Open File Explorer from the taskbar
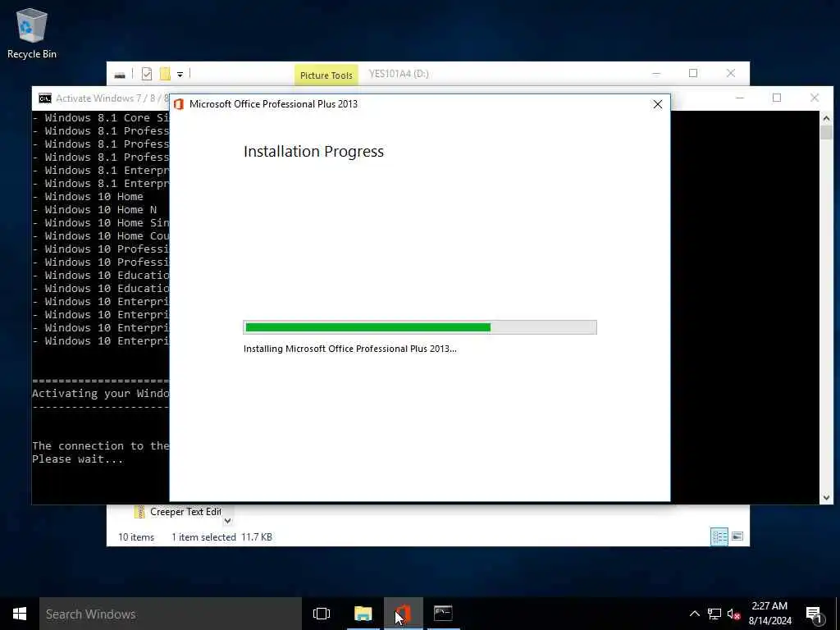Screen dimensions: 840x630 [363, 614]
